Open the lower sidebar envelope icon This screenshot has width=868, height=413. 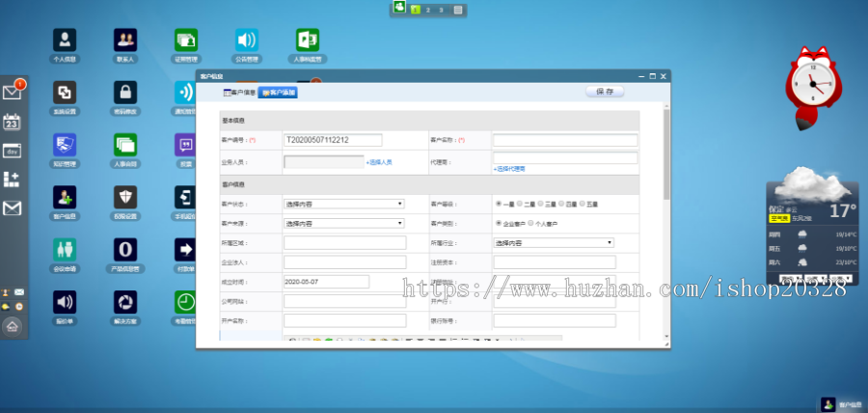pos(12,208)
